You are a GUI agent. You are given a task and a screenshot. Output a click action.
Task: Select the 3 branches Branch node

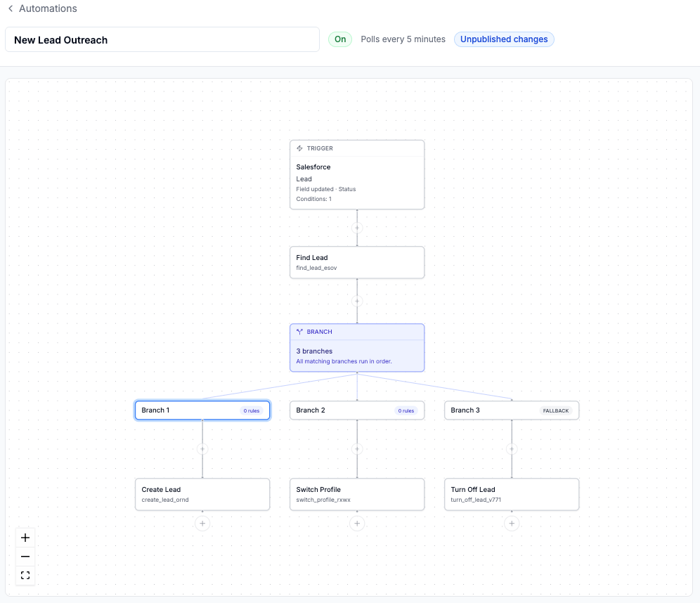pyautogui.click(x=357, y=348)
